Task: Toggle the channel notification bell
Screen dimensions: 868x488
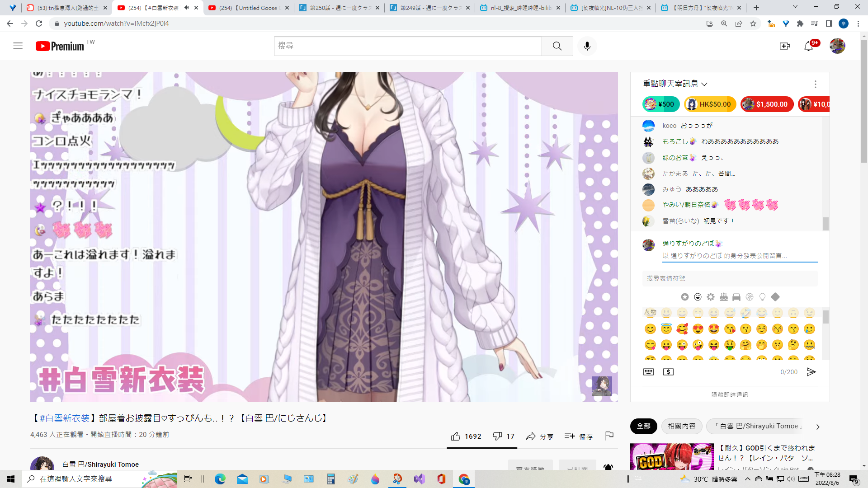Action: pyautogui.click(x=608, y=467)
